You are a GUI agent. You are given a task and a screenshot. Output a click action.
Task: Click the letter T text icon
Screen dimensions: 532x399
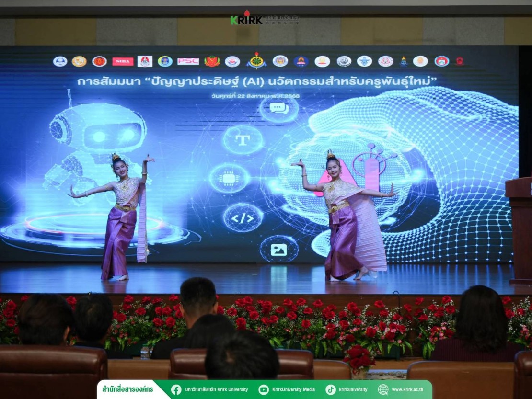(x=243, y=140)
